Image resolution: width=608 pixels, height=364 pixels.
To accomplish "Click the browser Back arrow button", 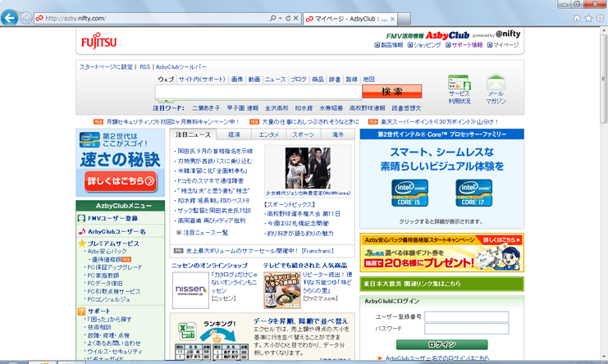I will 9,17.
